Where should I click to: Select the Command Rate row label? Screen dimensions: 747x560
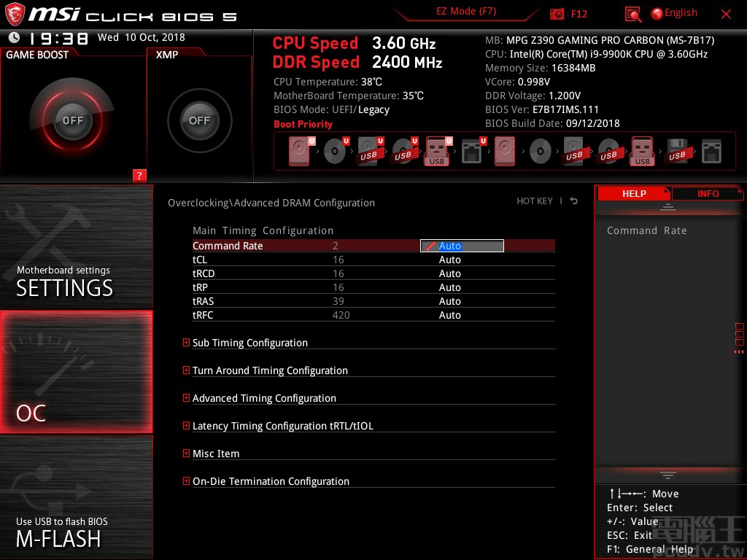point(228,246)
